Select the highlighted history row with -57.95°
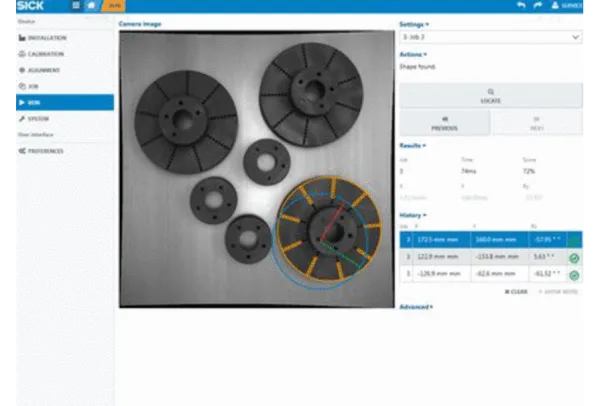 click(x=491, y=240)
